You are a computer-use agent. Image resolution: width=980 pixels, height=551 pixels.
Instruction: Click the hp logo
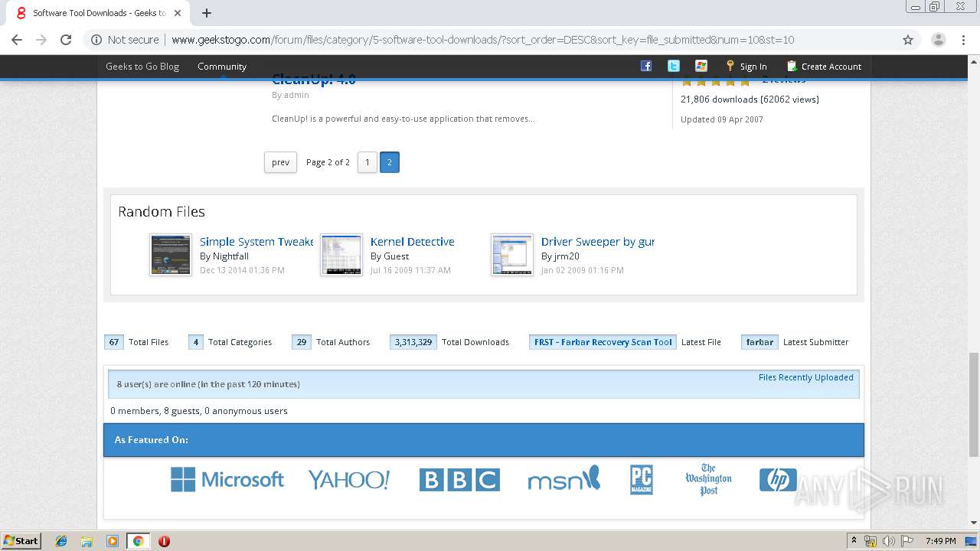click(778, 480)
